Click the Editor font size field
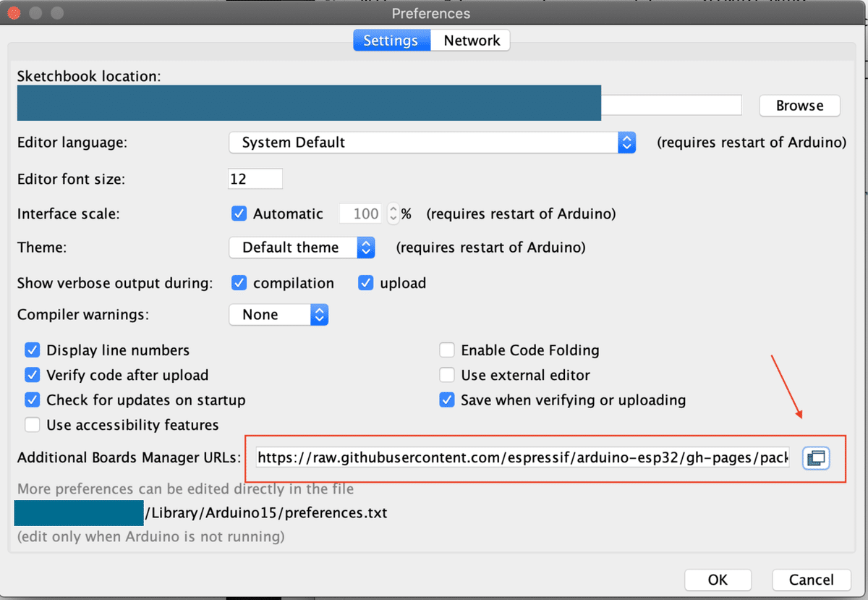This screenshot has height=600, width=868. pyautogui.click(x=255, y=179)
